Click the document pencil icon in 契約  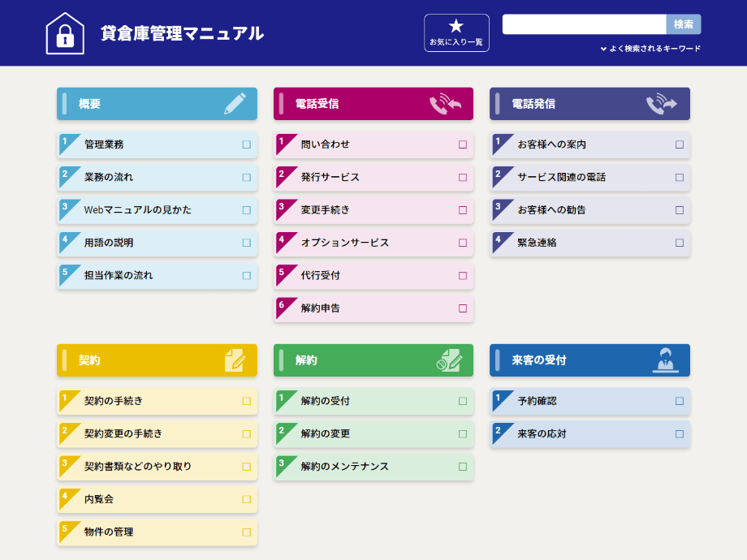coord(235,360)
